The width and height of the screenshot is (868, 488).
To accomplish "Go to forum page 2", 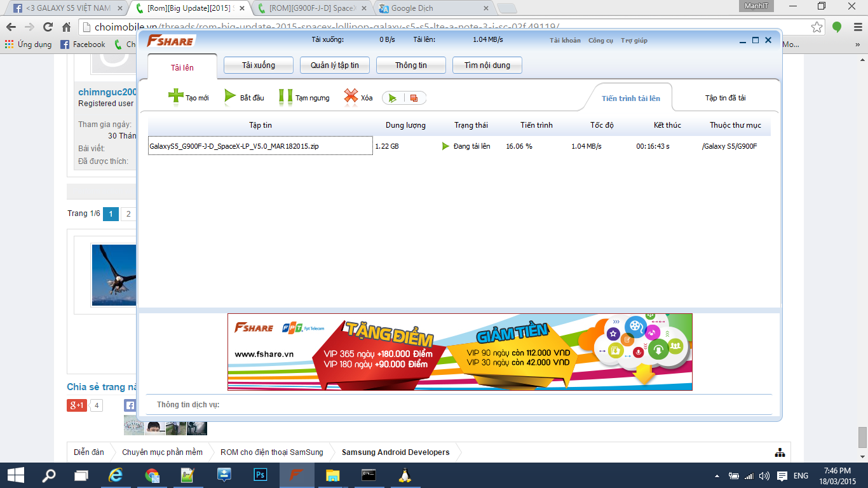I will (x=128, y=214).
